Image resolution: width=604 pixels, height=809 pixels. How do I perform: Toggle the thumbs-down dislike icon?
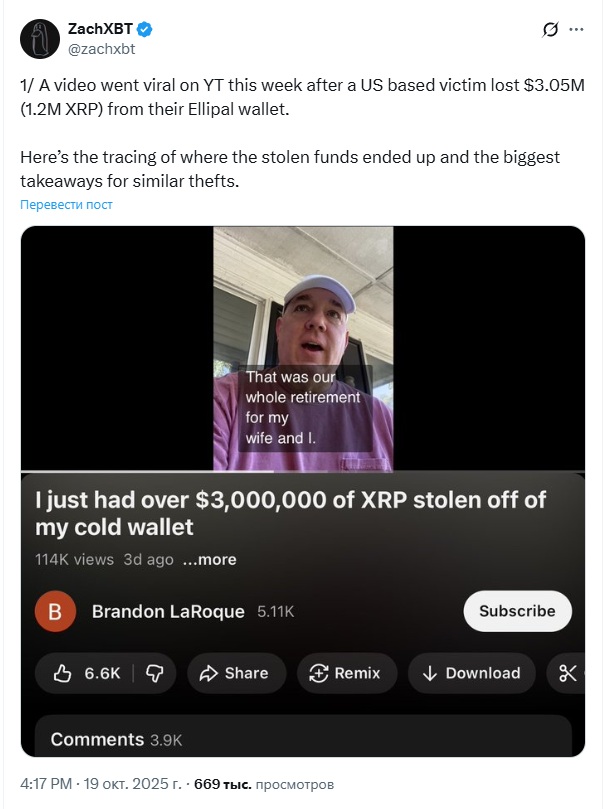click(155, 673)
